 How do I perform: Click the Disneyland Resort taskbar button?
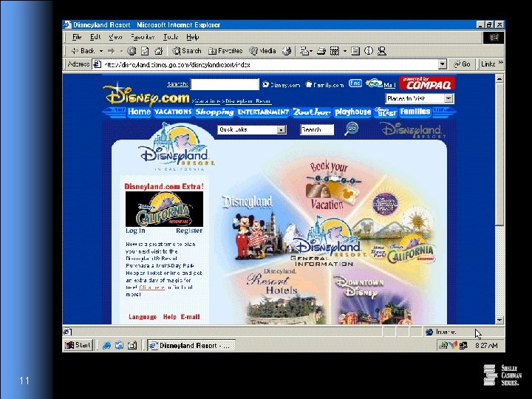click(x=191, y=345)
